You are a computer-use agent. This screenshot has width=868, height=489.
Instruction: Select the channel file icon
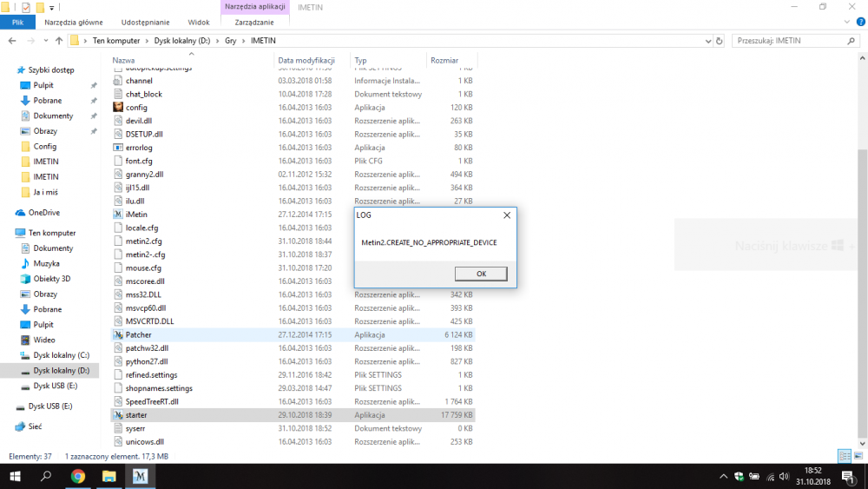[118, 80]
